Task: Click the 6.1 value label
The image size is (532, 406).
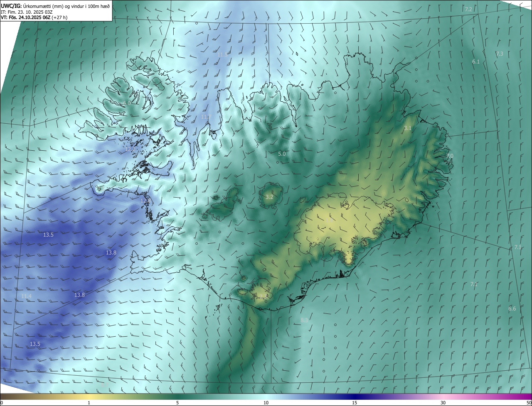Action: click(x=476, y=62)
